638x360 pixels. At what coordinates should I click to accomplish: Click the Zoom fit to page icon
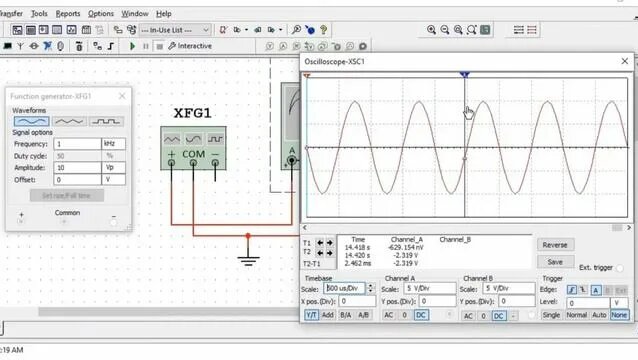point(472,30)
